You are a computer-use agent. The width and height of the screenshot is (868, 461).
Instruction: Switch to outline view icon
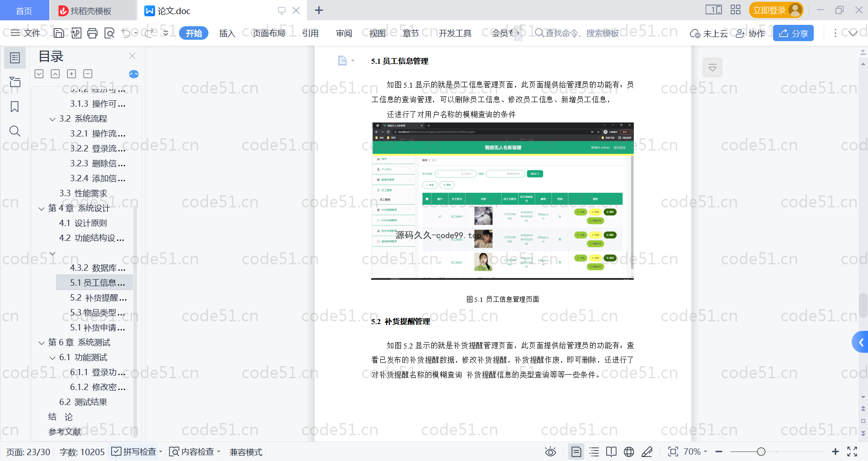point(594,452)
